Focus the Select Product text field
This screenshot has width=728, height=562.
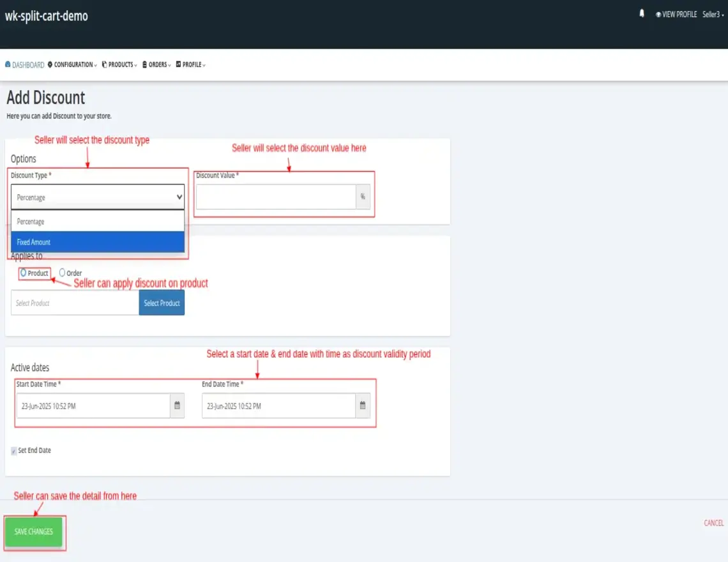click(75, 303)
